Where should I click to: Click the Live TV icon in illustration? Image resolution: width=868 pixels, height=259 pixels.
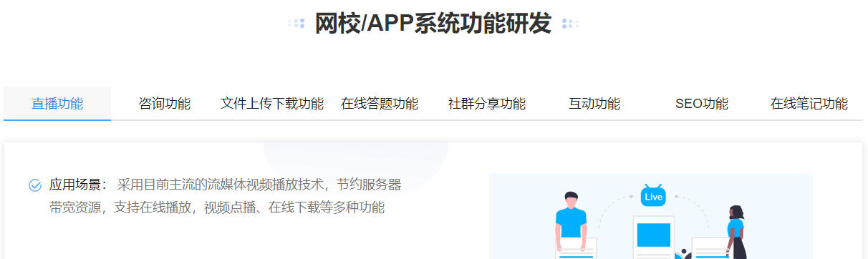coord(653,195)
